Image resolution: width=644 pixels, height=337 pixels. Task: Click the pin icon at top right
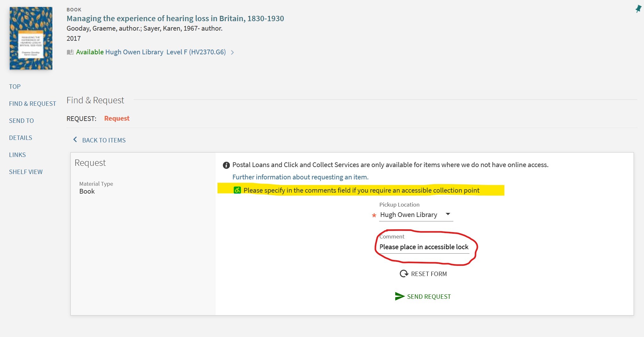[x=638, y=9]
